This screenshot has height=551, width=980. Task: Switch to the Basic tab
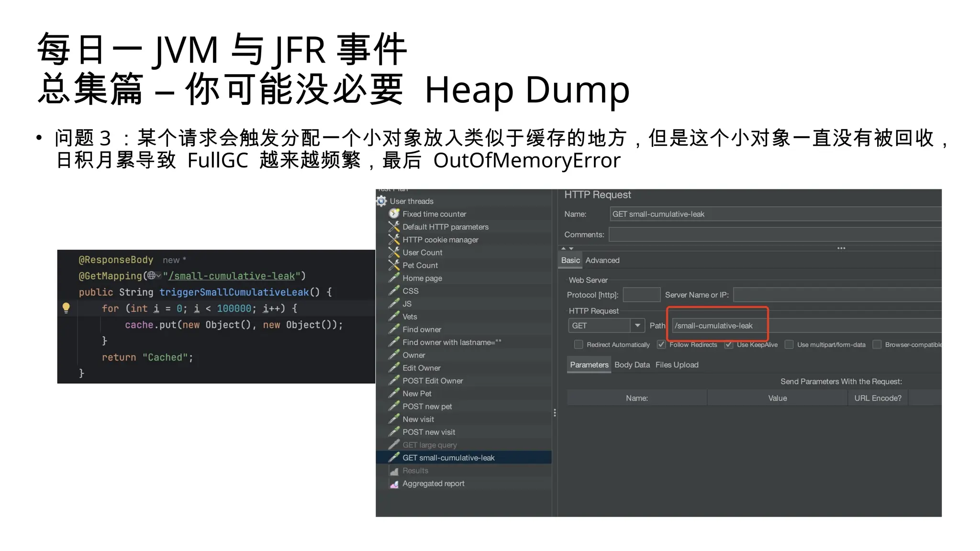570,260
